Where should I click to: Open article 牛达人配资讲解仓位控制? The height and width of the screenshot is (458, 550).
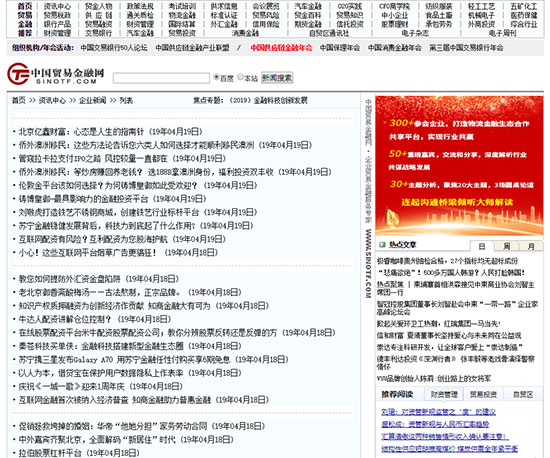pos(65,319)
